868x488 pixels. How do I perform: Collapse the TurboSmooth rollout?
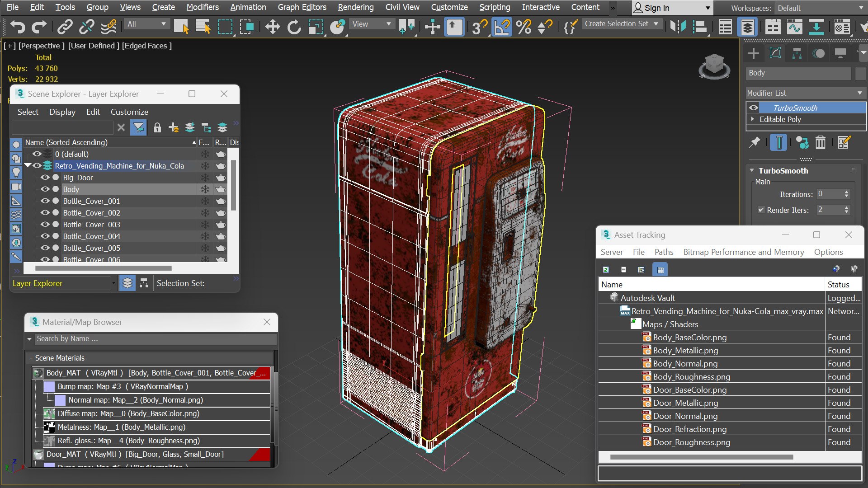[x=752, y=170]
